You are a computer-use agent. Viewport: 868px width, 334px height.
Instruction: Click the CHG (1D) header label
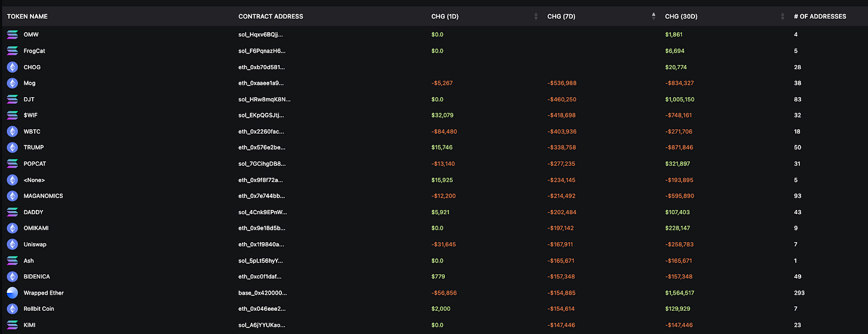point(445,17)
